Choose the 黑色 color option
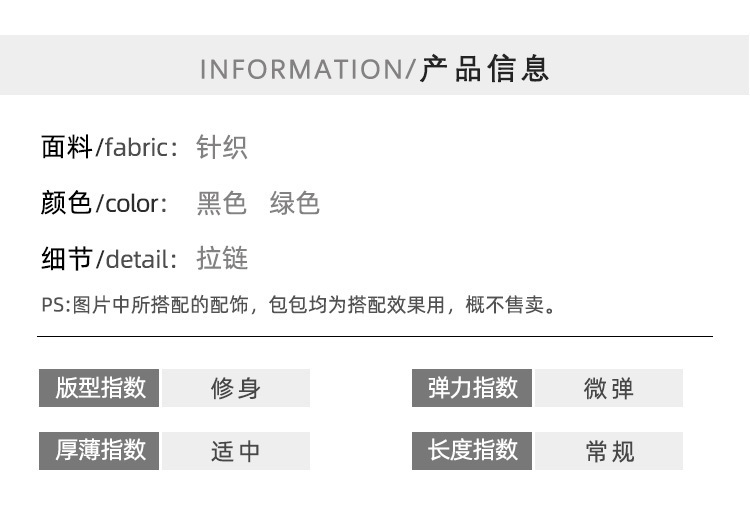This screenshot has height=515, width=750. click(x=221, y=203)
